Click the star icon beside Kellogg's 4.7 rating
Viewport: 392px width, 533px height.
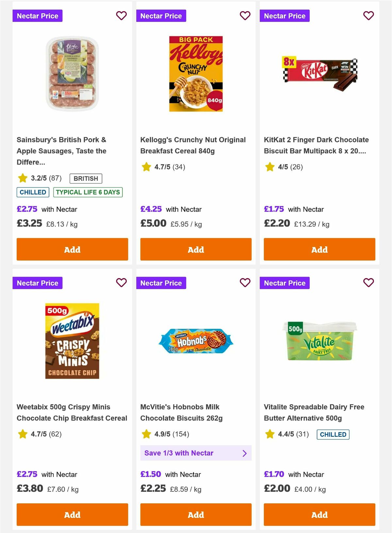146,167
